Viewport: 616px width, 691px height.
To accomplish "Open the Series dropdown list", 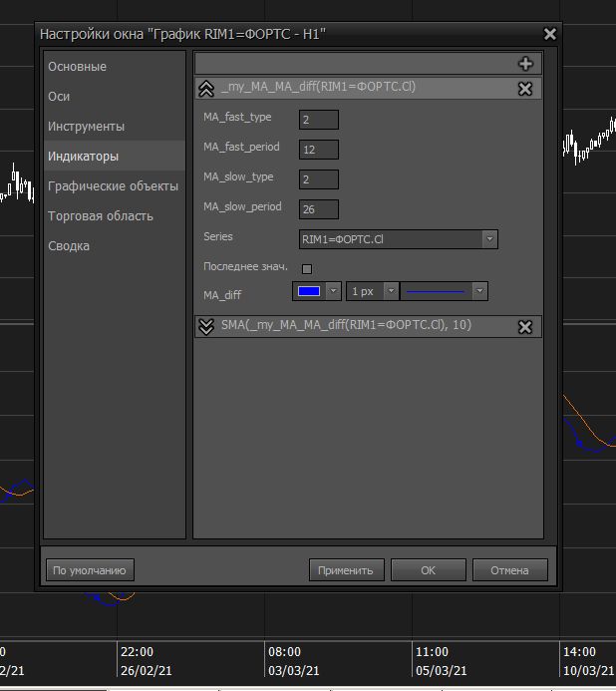I will (x=489, y=239).
